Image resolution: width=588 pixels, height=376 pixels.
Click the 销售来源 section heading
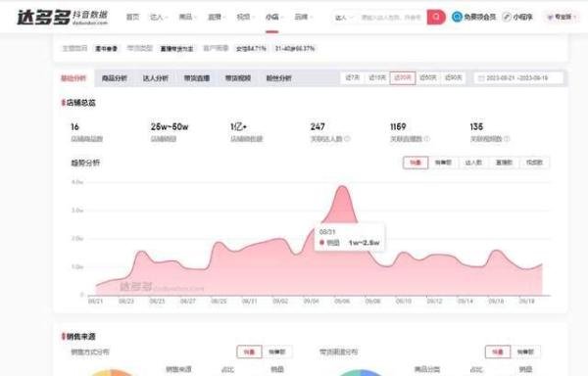tap(81, 336)
